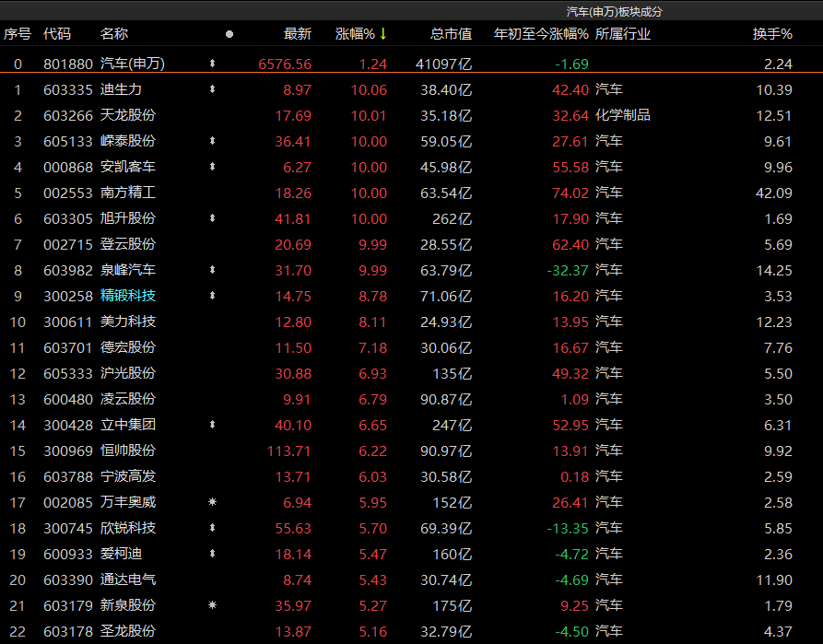
Task: Click stock code 801880
Action: [x=68, y=64]
